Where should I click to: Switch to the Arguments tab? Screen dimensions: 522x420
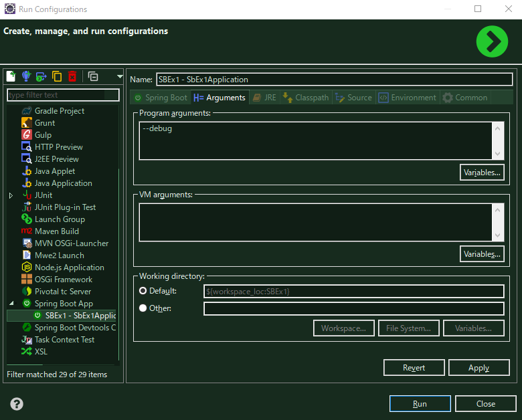coord(220,98)
